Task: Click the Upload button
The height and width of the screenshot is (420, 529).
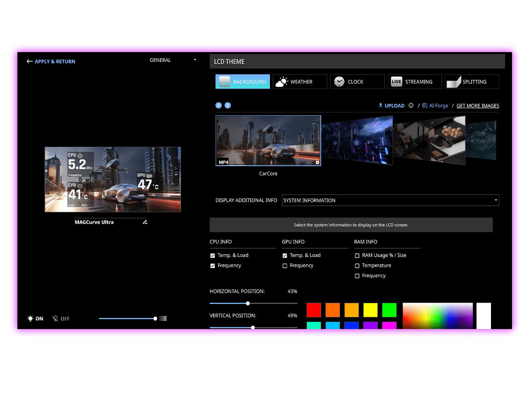Action: point(391,105)
